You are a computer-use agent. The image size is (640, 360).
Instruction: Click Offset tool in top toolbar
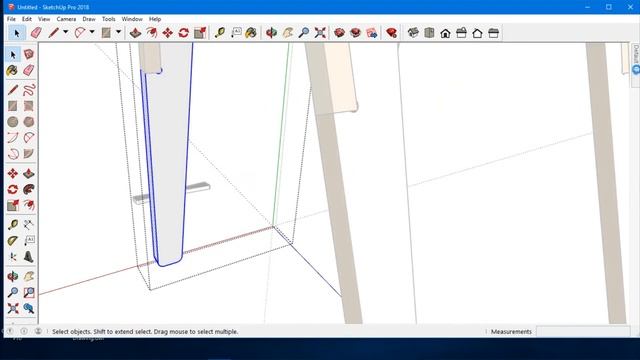pos(151,33)
